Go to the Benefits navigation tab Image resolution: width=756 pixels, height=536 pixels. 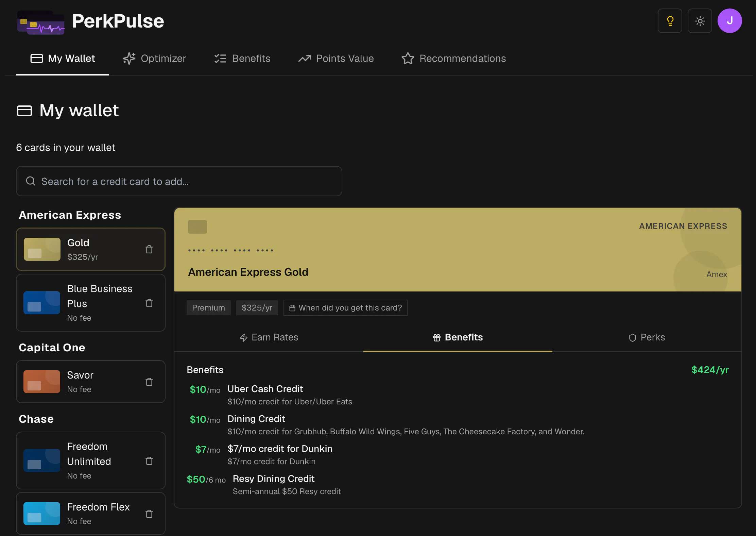242,58
